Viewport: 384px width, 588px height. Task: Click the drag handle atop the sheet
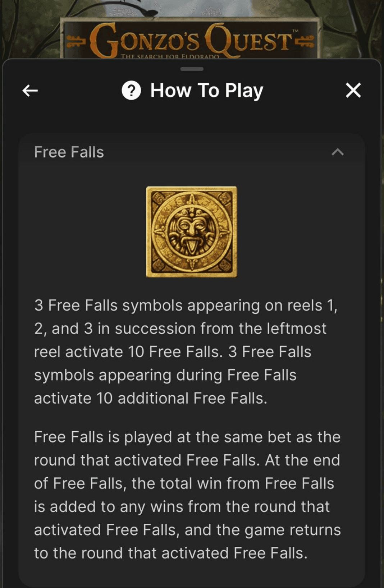tap(192, 69)
